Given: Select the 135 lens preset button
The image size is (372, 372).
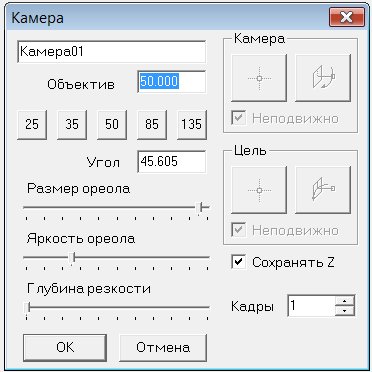Looking at the screenshot, I should 192,125.
